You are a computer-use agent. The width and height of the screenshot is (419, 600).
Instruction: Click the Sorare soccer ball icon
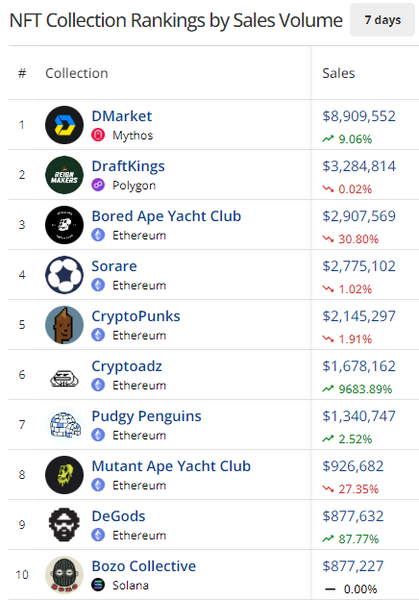point(64,275)
